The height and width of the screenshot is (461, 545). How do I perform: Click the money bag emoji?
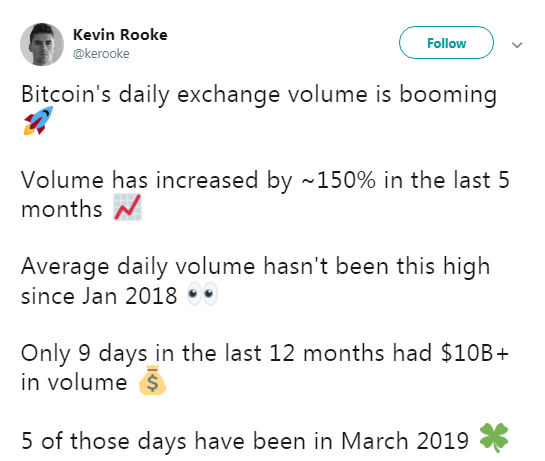pos(152,380)
